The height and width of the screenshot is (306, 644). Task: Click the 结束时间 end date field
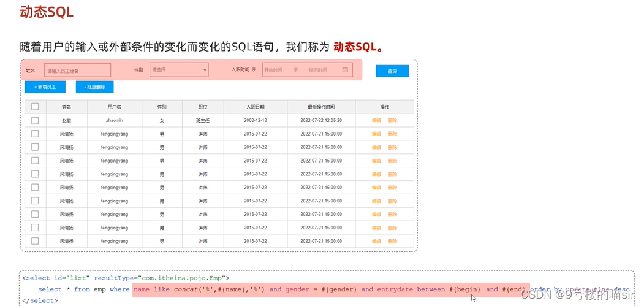pos(318,71)
